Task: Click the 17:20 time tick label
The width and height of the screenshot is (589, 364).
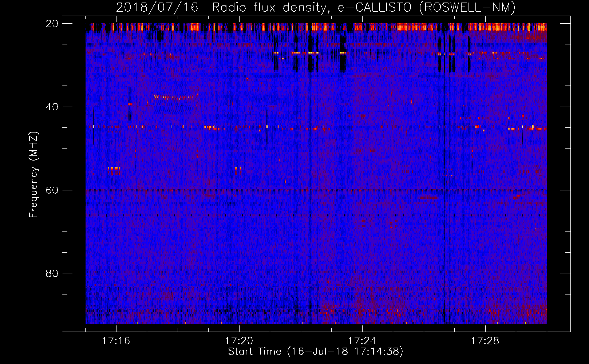Action: pyautogui.click(x=239, y=341)
